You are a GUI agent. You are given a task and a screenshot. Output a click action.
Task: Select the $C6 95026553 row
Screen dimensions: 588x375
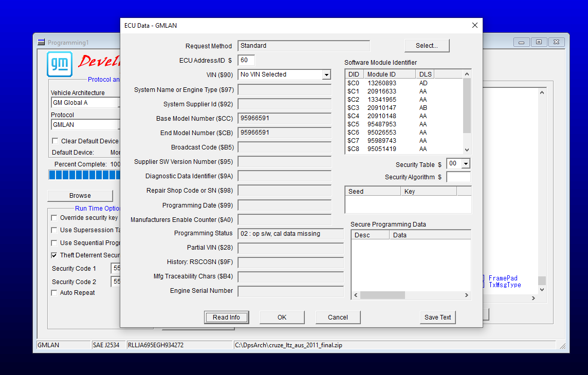pos(404,133)
